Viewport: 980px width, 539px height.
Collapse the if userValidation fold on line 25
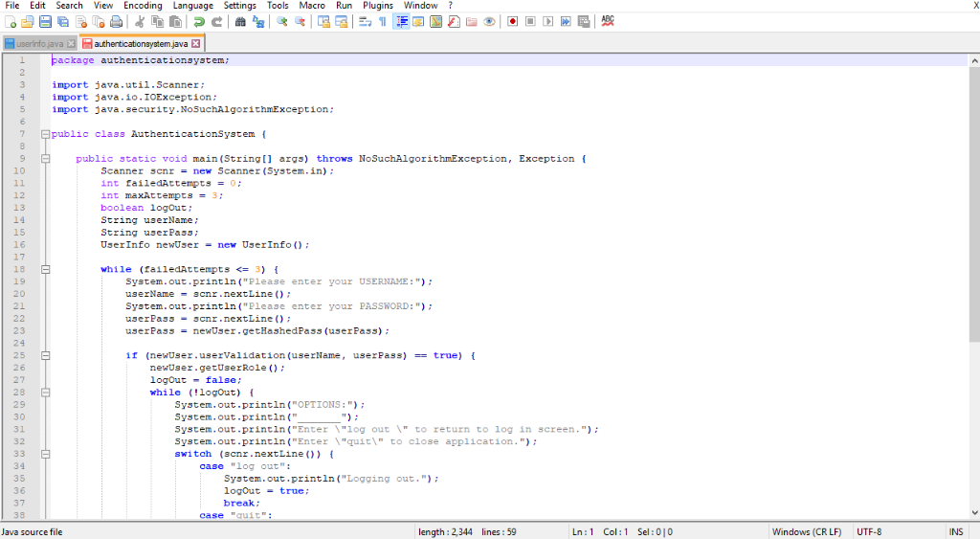(45, 355)
